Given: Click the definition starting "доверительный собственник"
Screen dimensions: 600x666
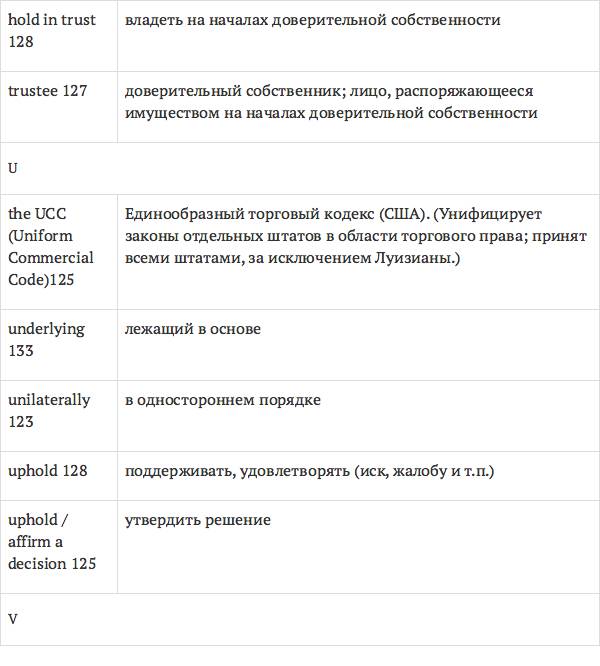Looking at the screenshot, I should click(x=231, y=91).
